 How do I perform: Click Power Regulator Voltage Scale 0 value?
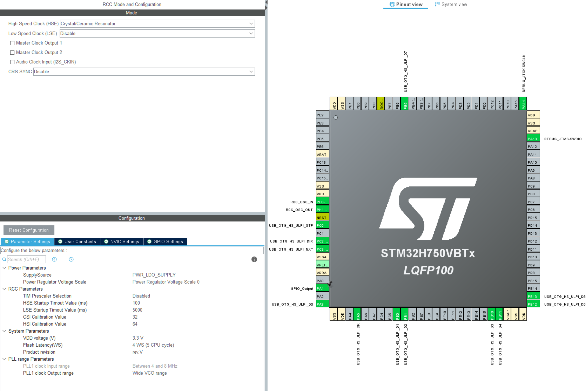pos(166,282)
